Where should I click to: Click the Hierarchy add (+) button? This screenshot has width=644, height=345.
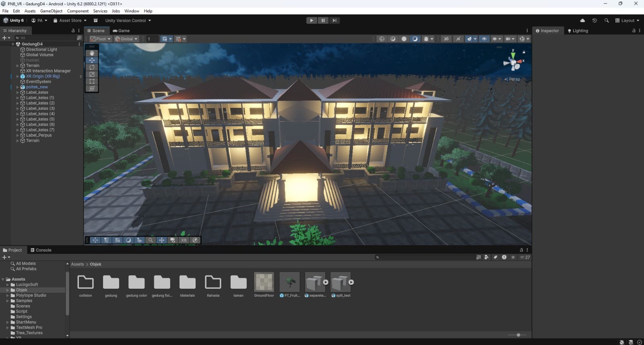point(6,38)
